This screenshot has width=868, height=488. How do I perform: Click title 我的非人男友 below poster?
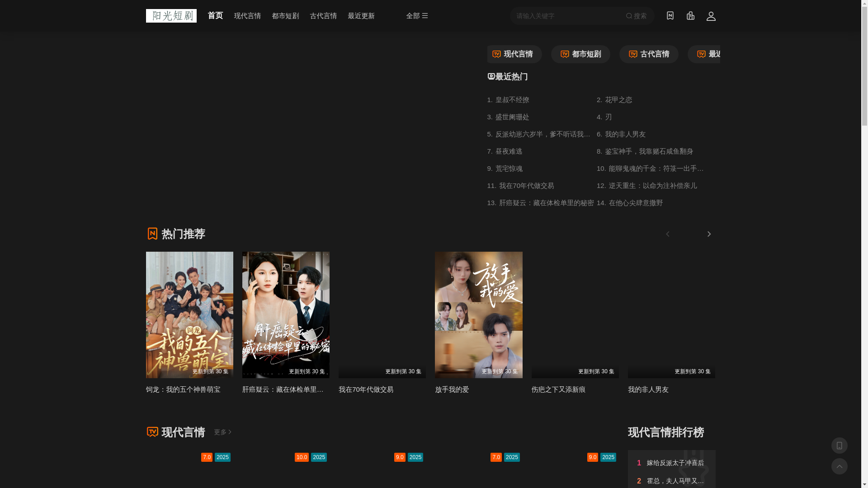coord(648,389)
